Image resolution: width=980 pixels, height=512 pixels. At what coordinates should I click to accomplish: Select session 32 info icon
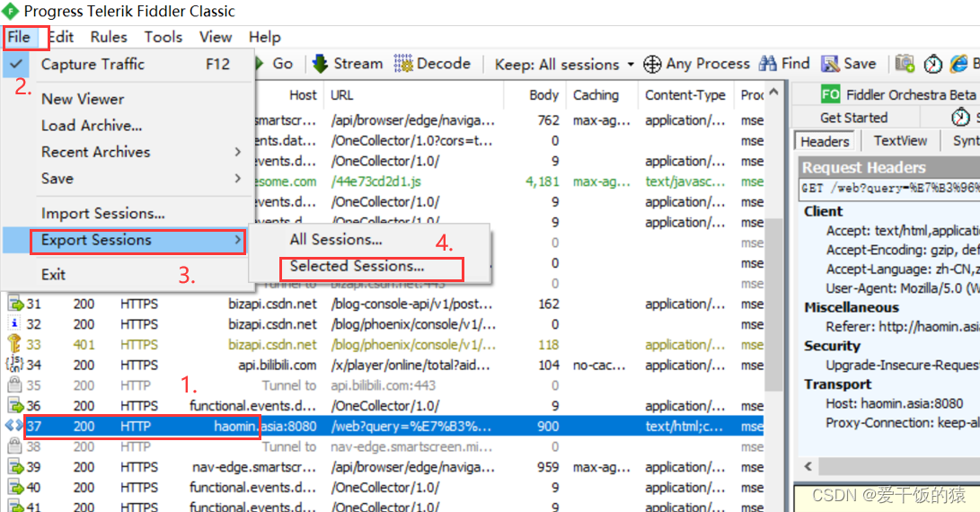click(x=15, y=324)
